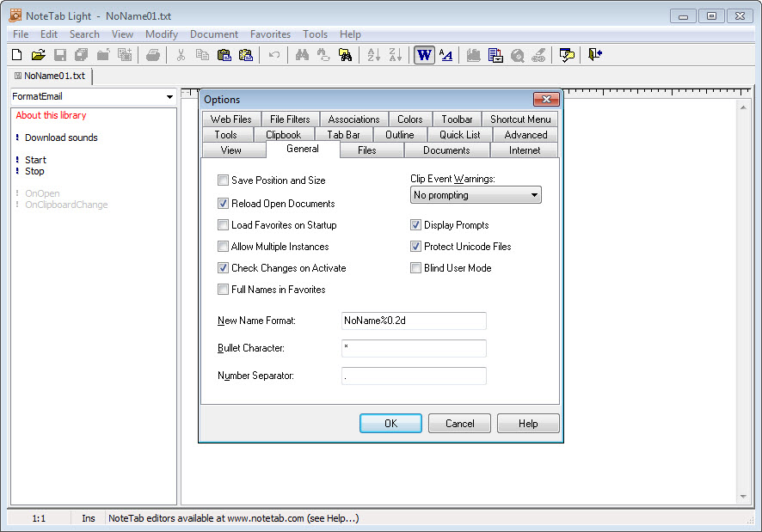Open the Internet tab
The image size is (762, 532).
click(x=525, y=150)
